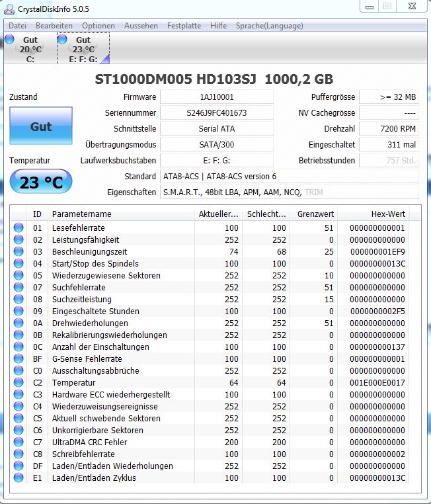Click status orb of Rekalibrierungswiederholungen row
The width and height of the screenshot is (431, 504).
click(19, 335)
